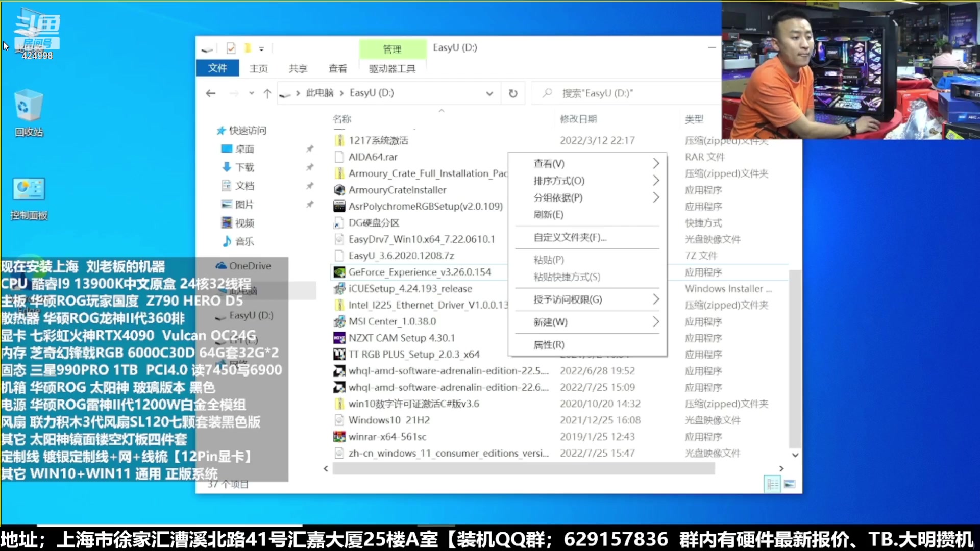Click the new folder quick access icon
The height and width of the screenshot is (551, 980).
(x=248, y=48)
